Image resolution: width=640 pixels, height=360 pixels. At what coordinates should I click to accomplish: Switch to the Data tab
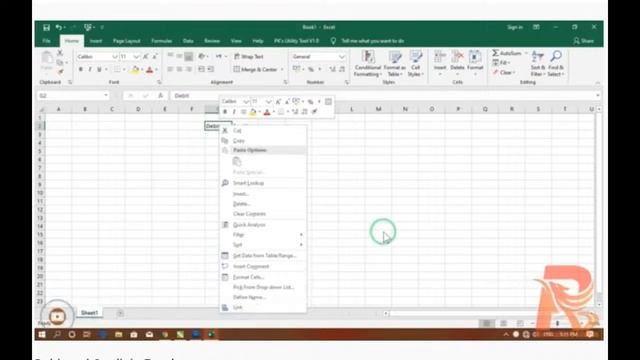point(188,41)
